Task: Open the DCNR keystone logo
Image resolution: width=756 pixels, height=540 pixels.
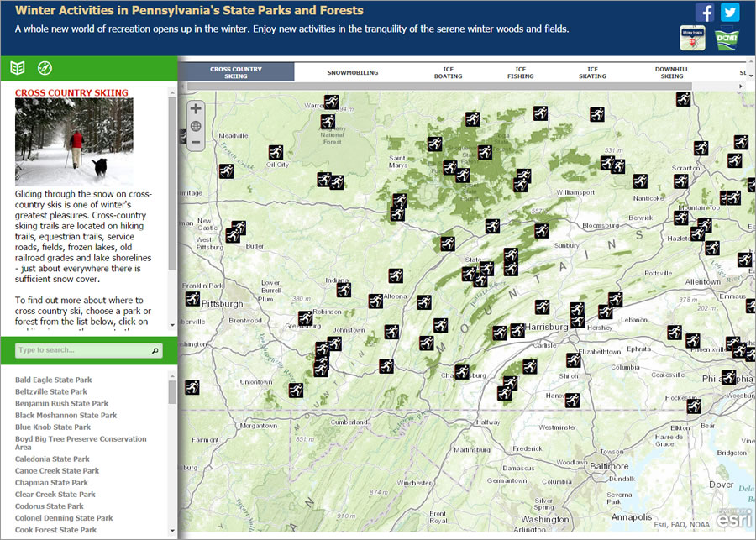Action: pos(724,37)
